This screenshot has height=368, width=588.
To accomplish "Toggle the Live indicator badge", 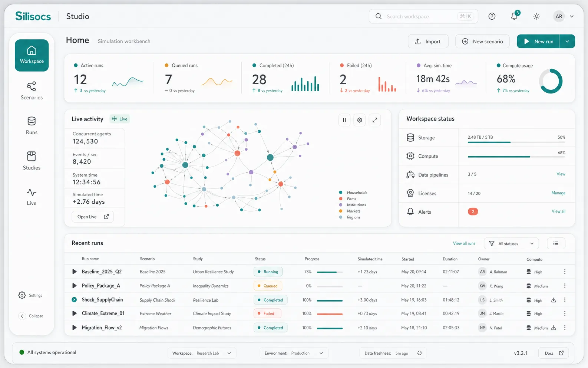I will tap(120, 119).
